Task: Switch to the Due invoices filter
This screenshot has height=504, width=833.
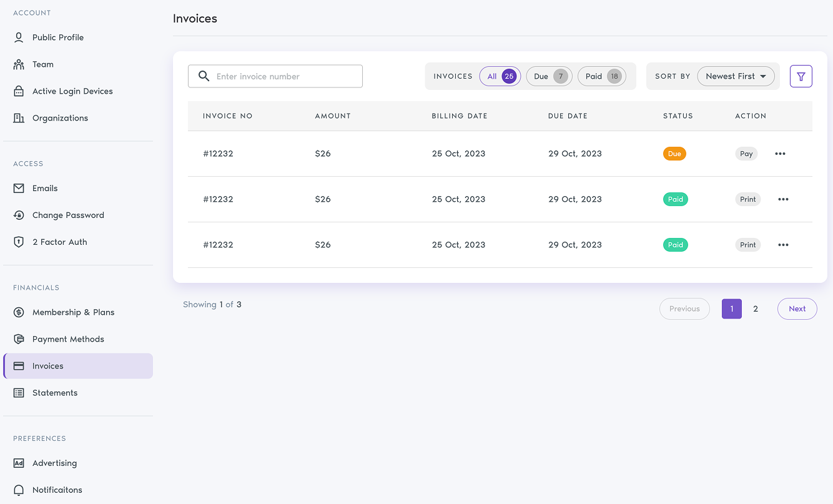Action: coord(549,76)
